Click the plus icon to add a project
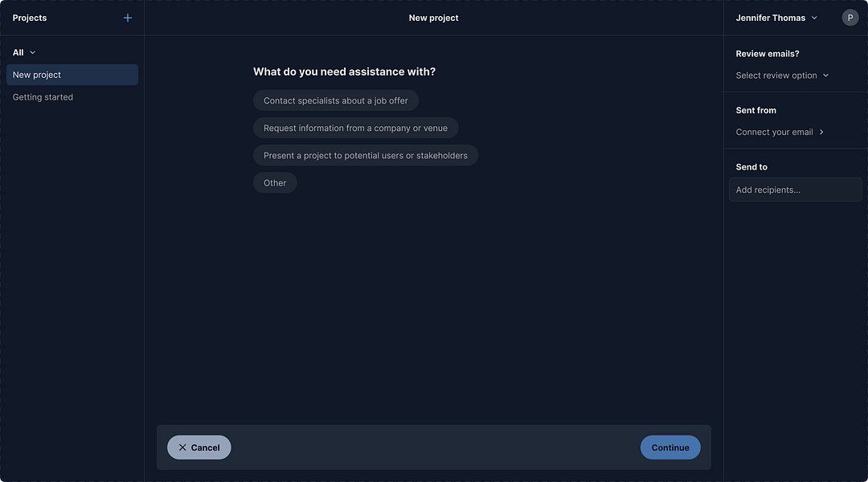Viewport: 868px width, 482px height. coord(127,18)
